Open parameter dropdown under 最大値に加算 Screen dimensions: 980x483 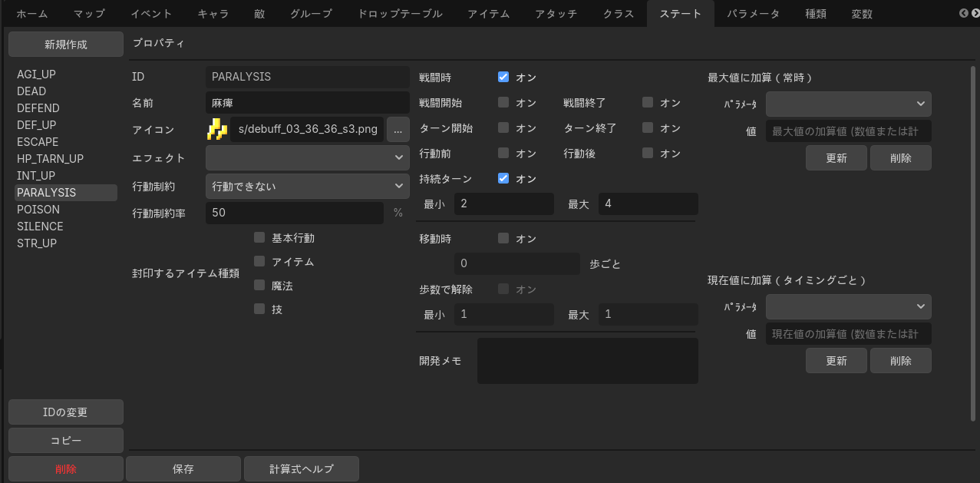pos(849,104)
